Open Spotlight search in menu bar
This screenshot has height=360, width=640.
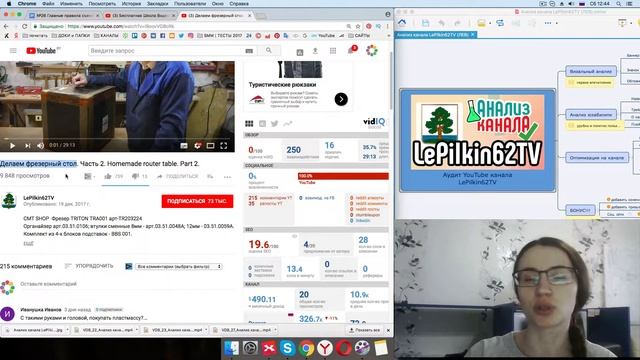pos(619,4)
